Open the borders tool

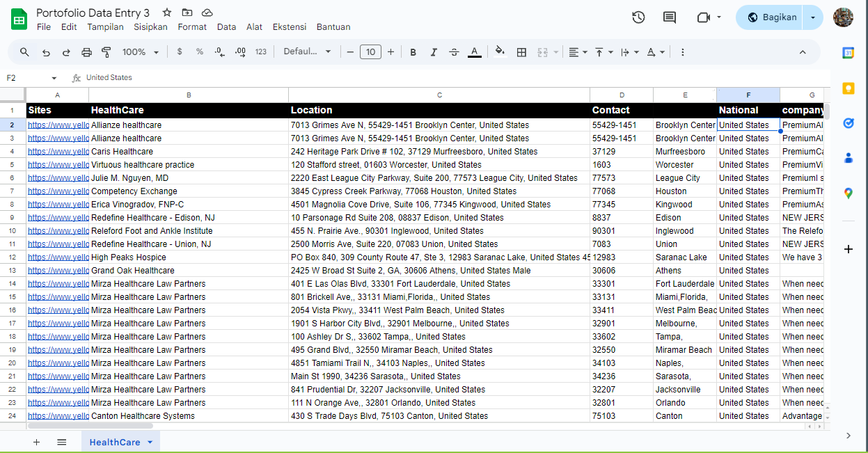521,52
